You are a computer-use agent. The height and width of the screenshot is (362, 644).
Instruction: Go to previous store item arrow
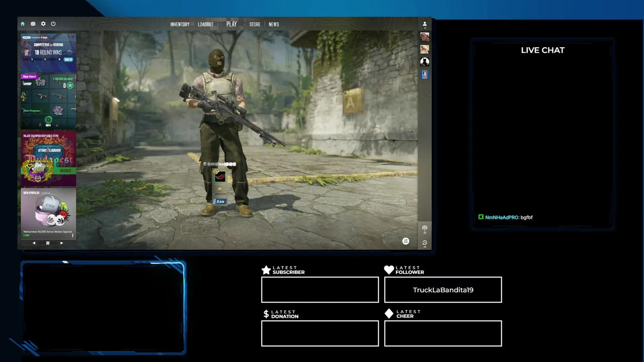34,243
